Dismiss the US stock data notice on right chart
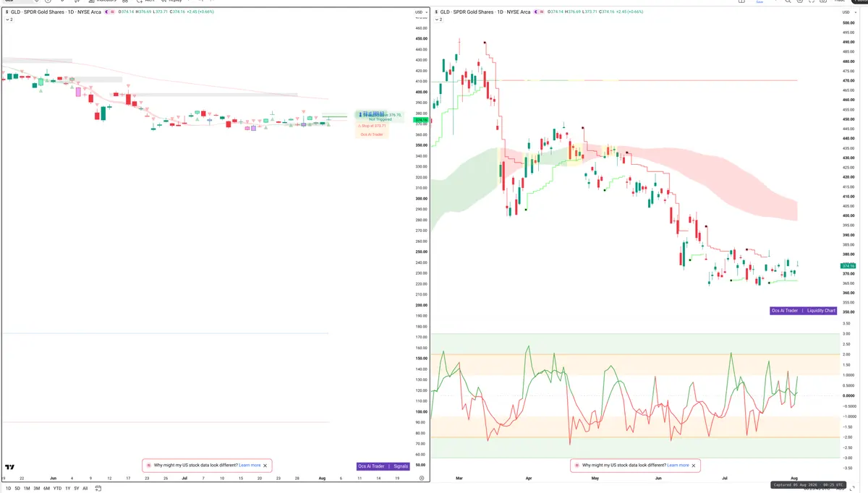 pos(694,466)
